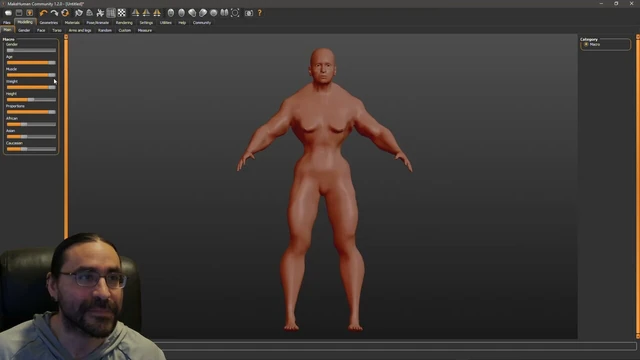The height and width of the screenshot is (360, 640).
Task: Switch to front head view icon
Action: coord(171,13)
